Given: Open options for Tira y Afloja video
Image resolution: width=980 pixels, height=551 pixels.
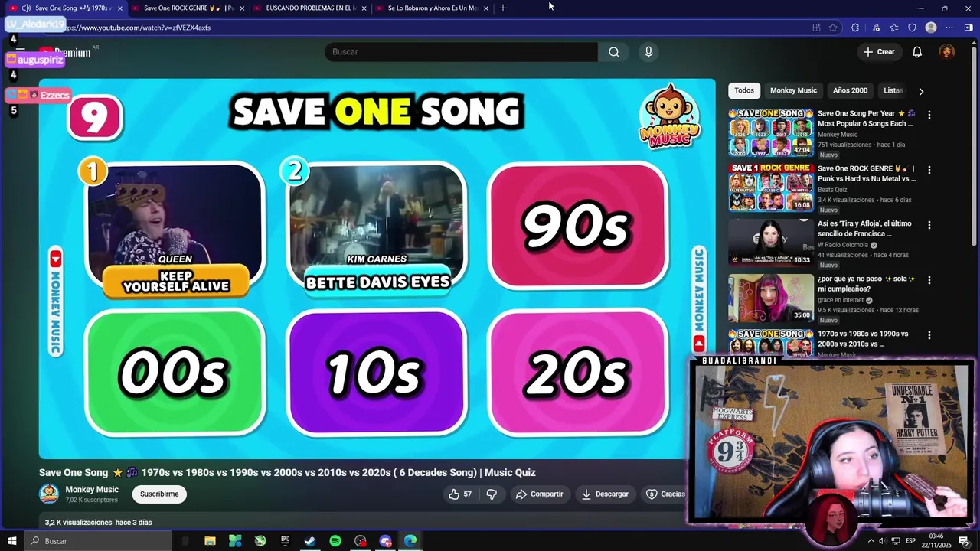Looking at the screenshot, I should pos(929,225).
